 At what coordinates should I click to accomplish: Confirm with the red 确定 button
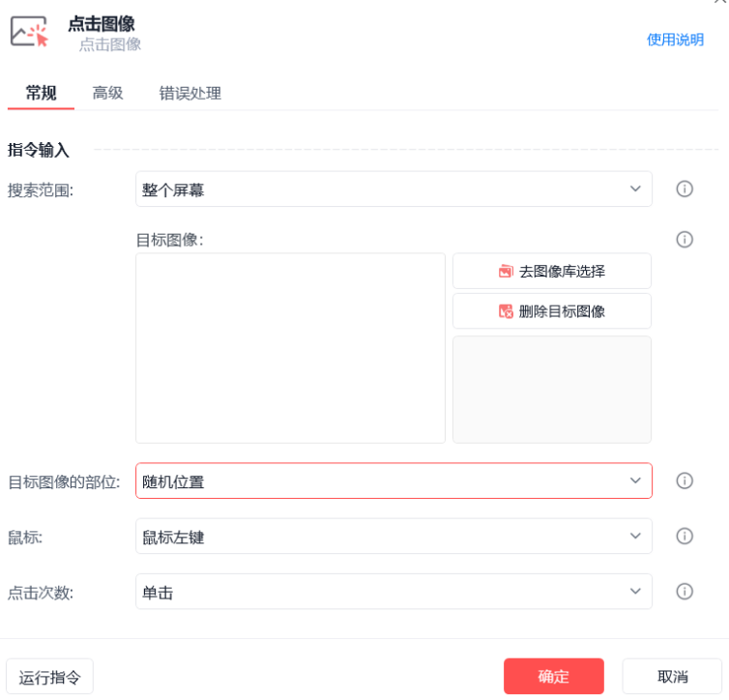[x=554, y=676]
